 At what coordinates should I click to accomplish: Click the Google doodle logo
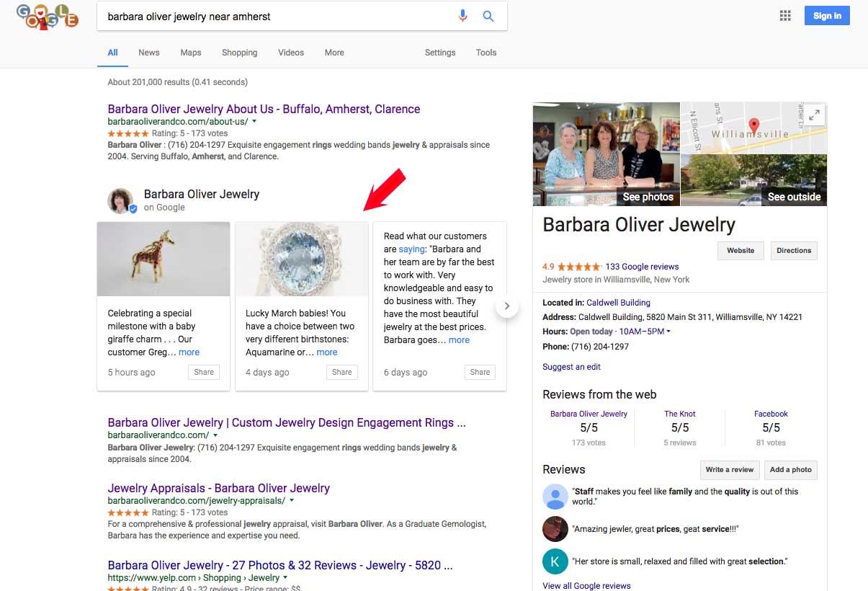[x=47, y=17]
